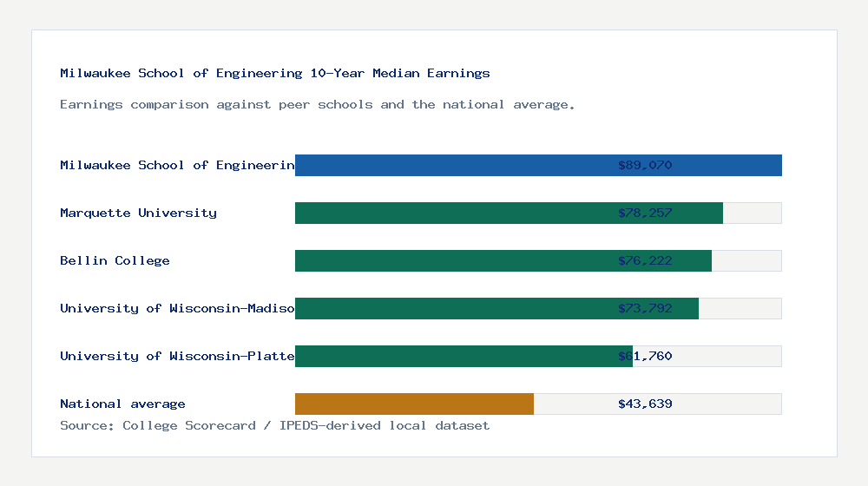Select the University of Wisconsin-Madison label
Image resolution: width=868 pixels, height=486 pixels.
[x=177, y=308]
